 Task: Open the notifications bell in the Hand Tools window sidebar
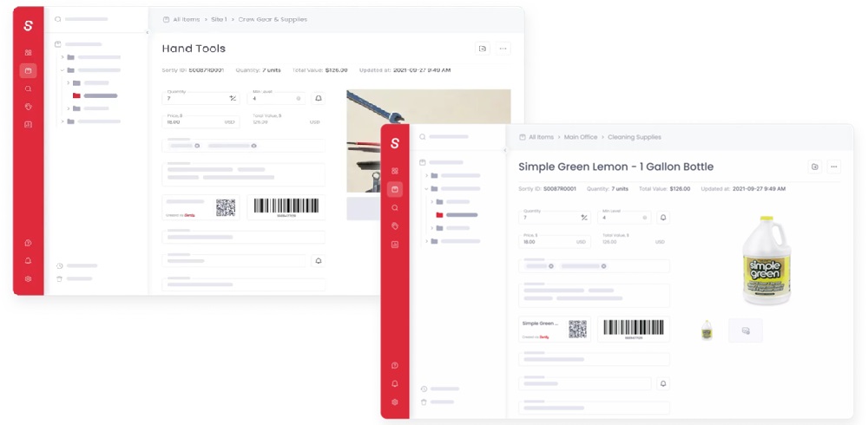[x=29, y=261]
